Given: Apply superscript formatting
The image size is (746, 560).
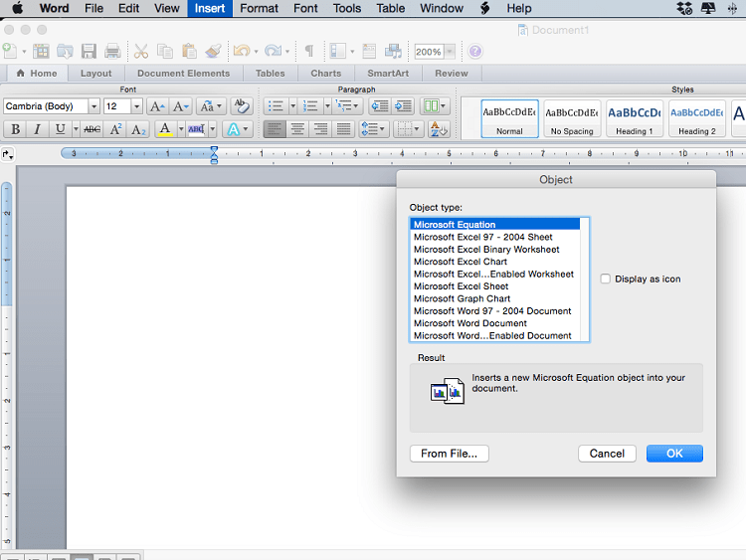Looking at the screenshot, I should [115, 129].
